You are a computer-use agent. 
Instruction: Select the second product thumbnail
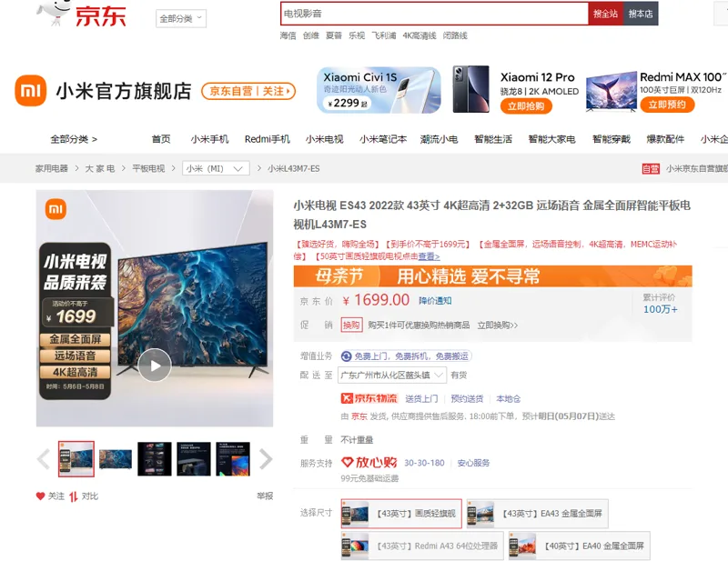[116, 459]
